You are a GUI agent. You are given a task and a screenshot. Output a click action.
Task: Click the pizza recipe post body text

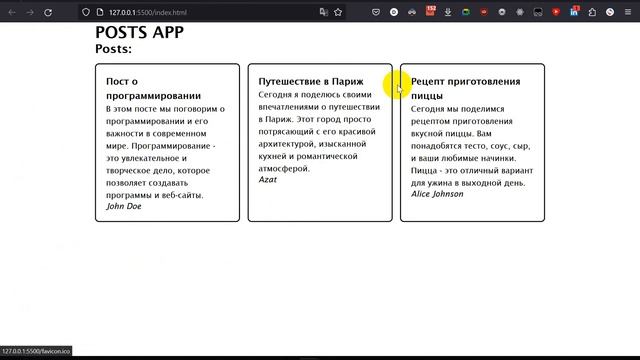[x=472, y=146]
